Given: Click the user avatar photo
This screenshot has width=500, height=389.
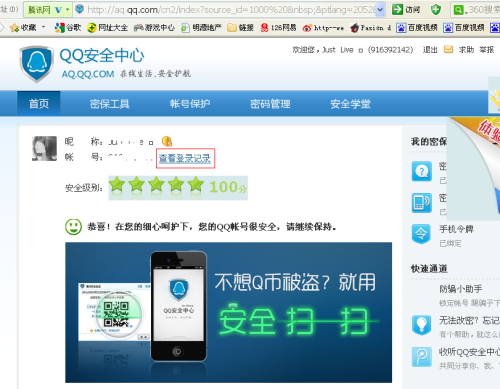Looking at the screenshot, I should pyautogui.click(x=44, y=148).
